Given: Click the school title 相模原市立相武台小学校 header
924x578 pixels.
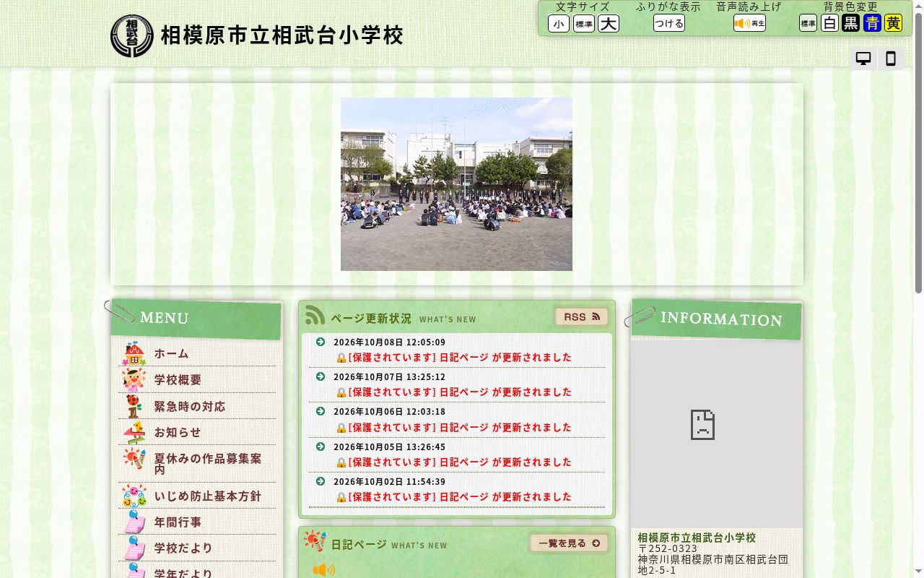Looking at the screenshot, I should (x=282, y=35).
